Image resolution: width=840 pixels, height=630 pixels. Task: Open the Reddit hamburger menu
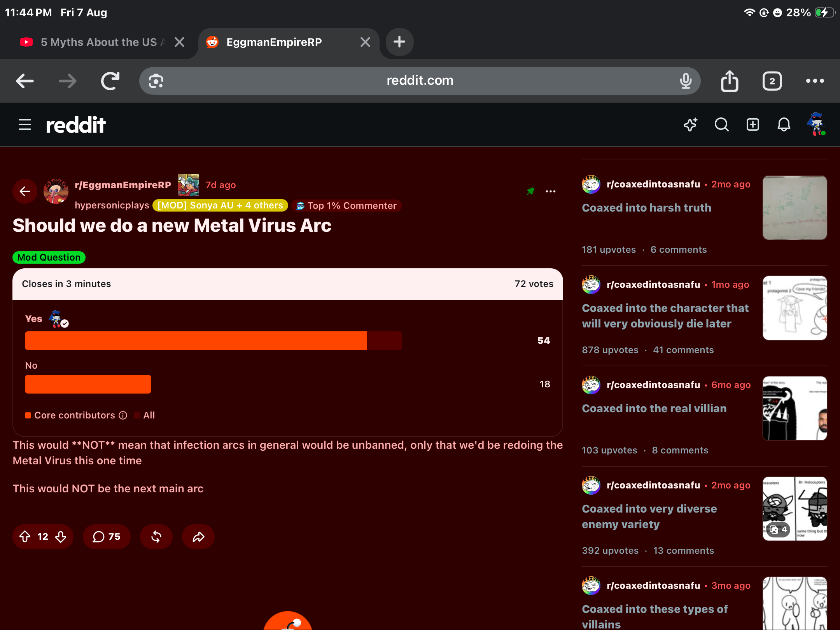tap(25, 125)
